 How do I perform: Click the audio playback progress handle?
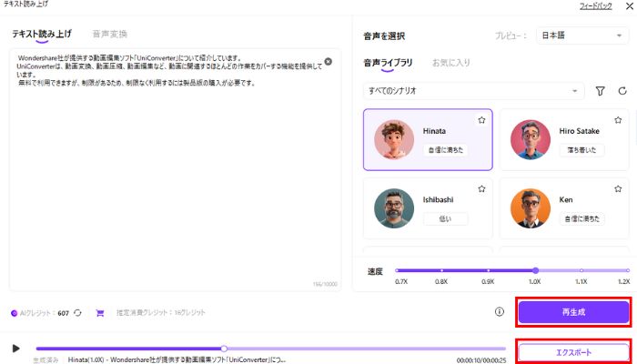pyautogui.click(x=224, y=349)
